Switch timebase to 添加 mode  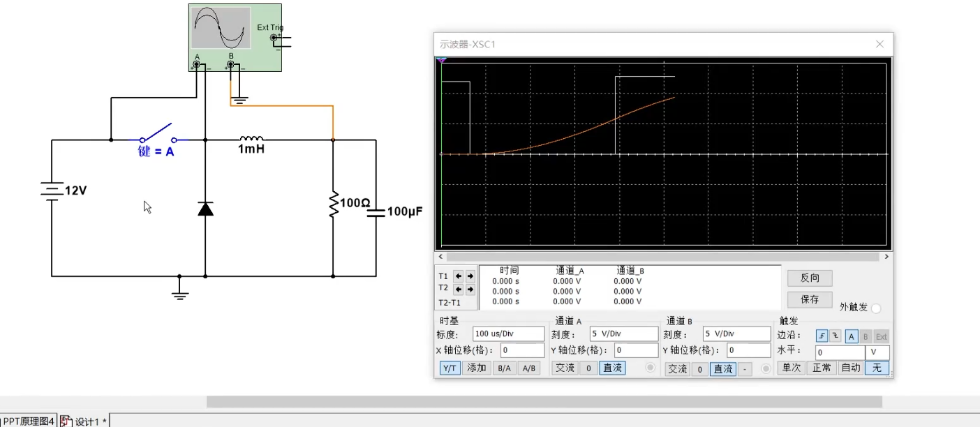[x=477, y=368]
